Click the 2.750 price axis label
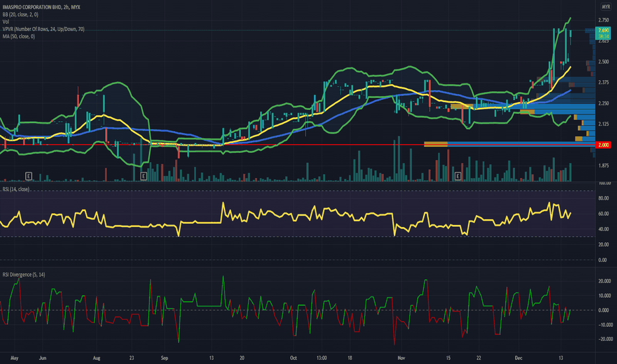This screenshot has width=617, height=364. point(604,20)
